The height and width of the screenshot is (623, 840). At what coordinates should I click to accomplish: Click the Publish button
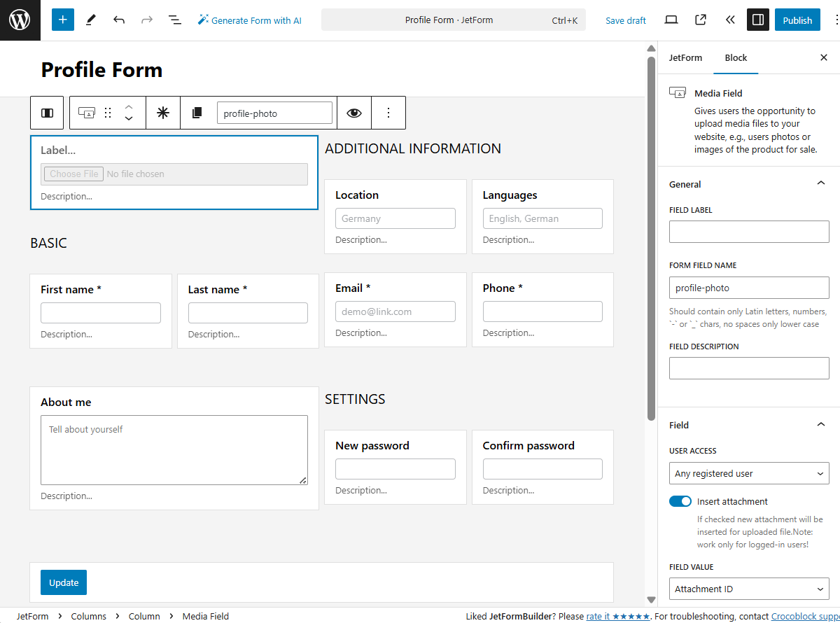(797, 20)
